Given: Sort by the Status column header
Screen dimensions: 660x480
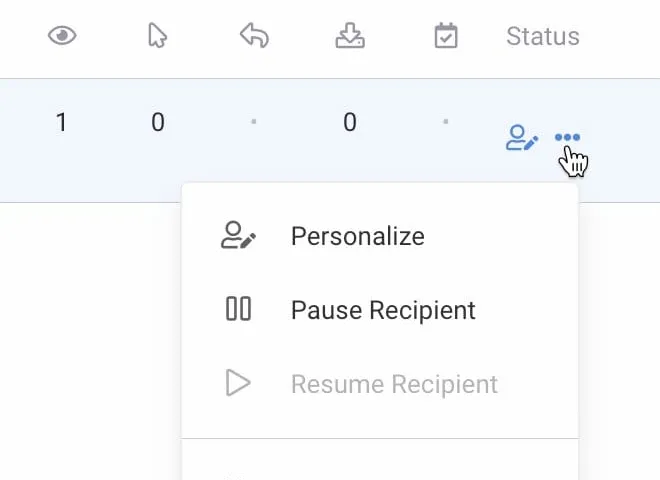Looking at the screenshot, I should pos(543,36).
